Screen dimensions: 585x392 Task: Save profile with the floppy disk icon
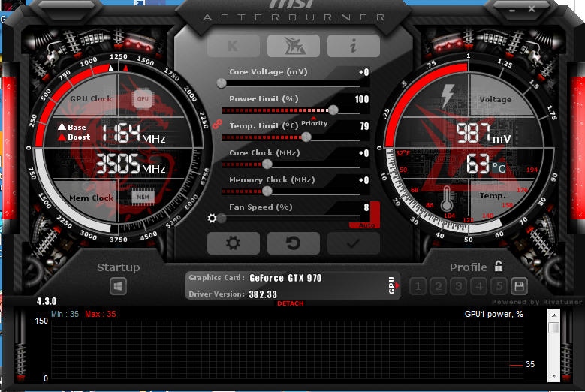click(519, 286)
